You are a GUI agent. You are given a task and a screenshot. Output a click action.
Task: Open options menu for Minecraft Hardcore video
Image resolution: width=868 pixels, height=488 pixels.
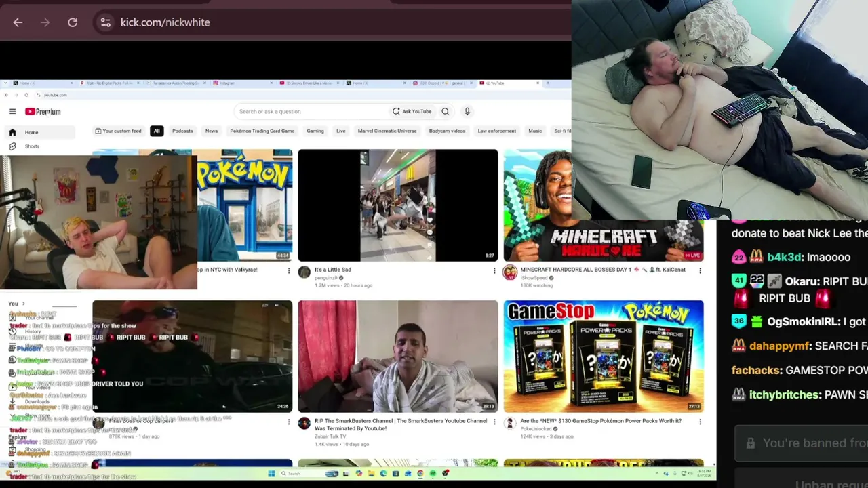700,271
